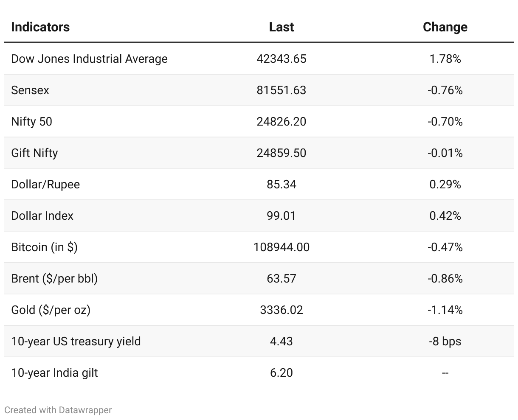Select the Dow Jones Industrial Average row label
Screen dimensions: 518x420
point(89,59)
